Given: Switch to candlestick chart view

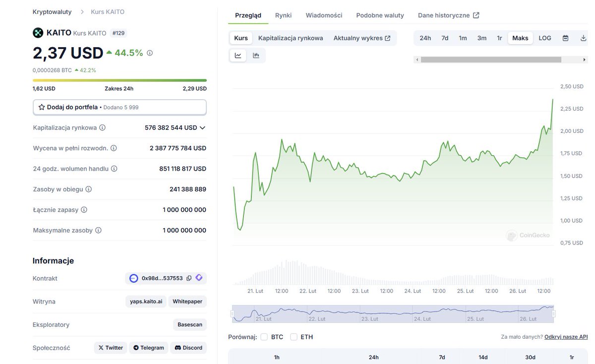Looking at the screenshot, I should (x=256, y=56).
